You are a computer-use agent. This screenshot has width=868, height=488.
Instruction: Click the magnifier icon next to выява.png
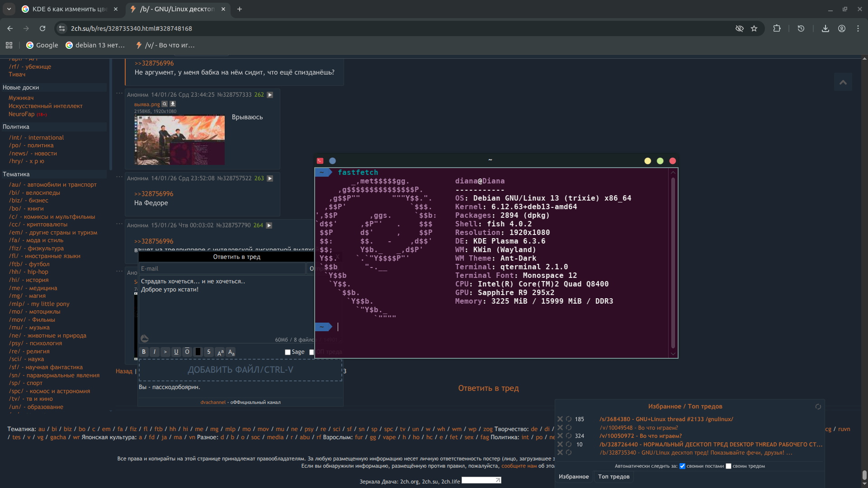coord(165,104)
